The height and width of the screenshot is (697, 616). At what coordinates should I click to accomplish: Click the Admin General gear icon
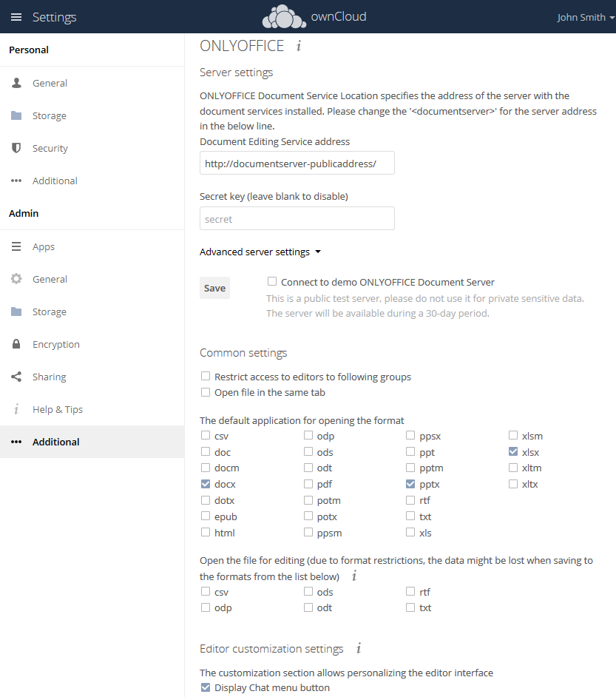click(16, 279)
